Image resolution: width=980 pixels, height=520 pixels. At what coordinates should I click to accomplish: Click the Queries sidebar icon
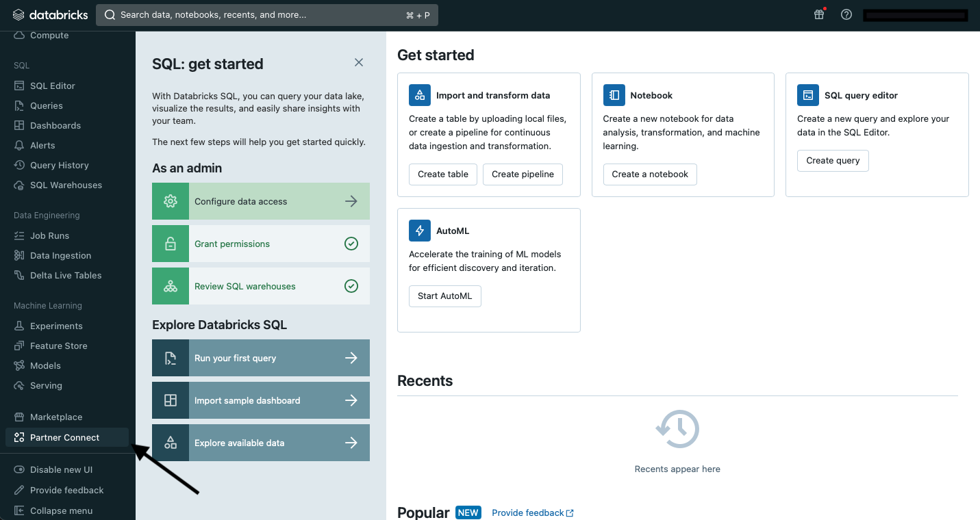19,105
